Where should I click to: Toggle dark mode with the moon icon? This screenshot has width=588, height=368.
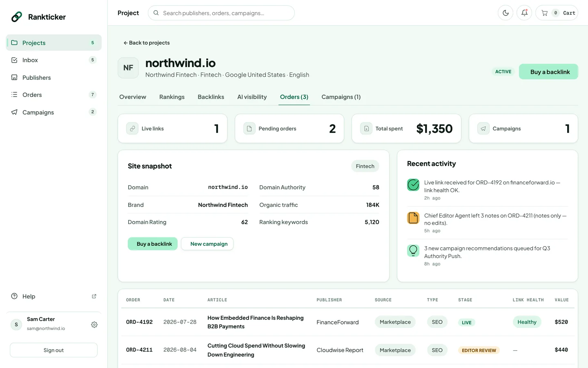[506, 13]
